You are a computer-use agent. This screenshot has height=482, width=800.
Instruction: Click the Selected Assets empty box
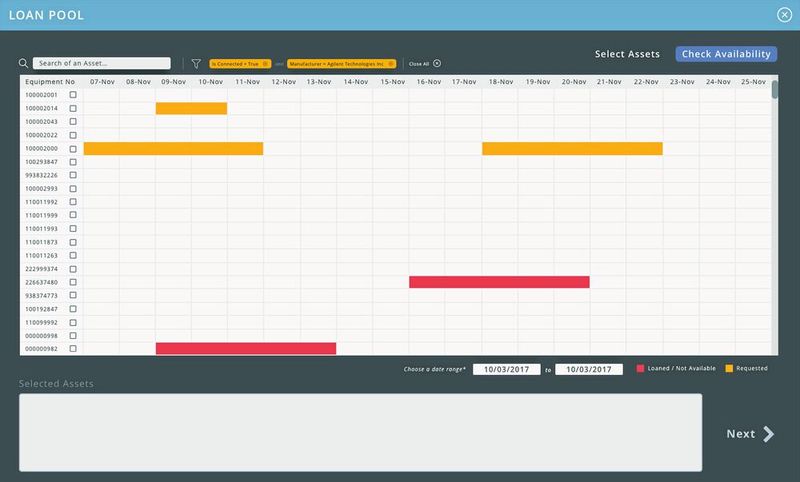point(361,433)
